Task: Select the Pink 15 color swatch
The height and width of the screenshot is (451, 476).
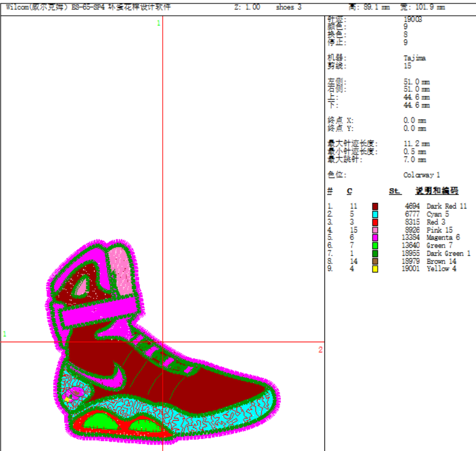Action: [x=375, y=230]
